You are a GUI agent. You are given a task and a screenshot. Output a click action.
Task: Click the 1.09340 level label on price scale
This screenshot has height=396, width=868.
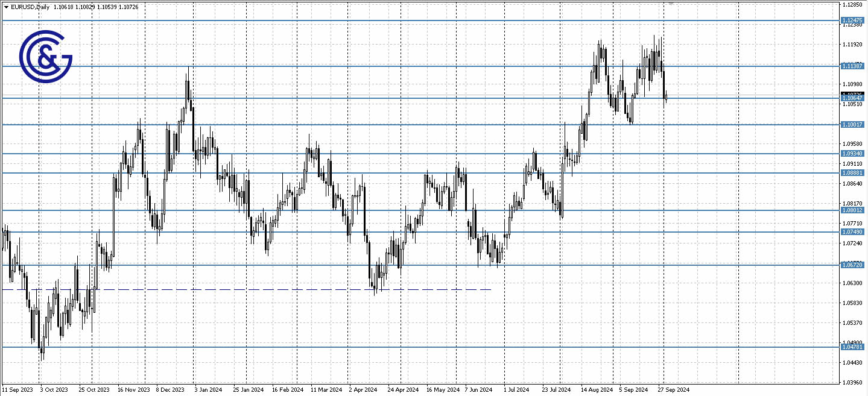pos(854,153)
